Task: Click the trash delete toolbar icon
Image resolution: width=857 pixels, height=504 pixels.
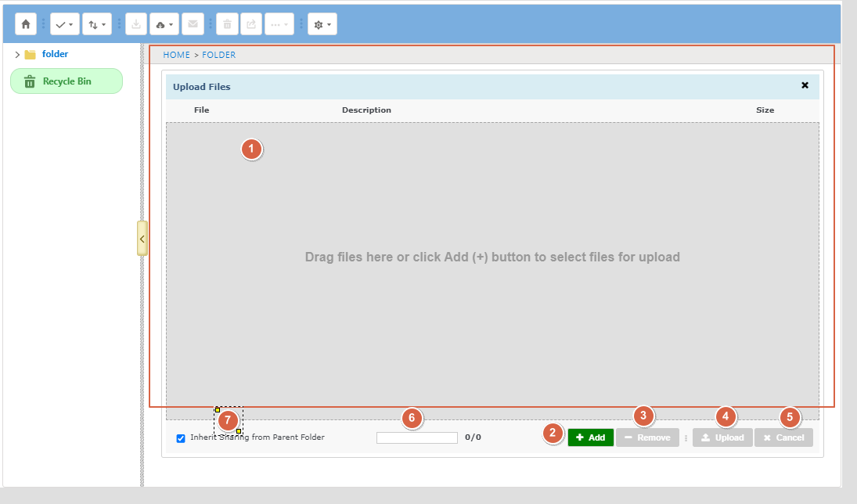Action: coord(227,24)
